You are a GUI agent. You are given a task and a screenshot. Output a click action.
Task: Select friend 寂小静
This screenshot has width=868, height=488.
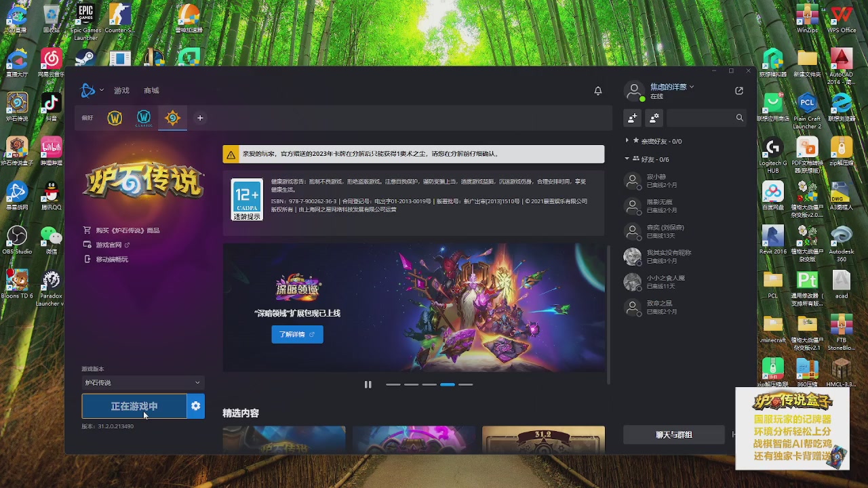[x=685, y=180]
